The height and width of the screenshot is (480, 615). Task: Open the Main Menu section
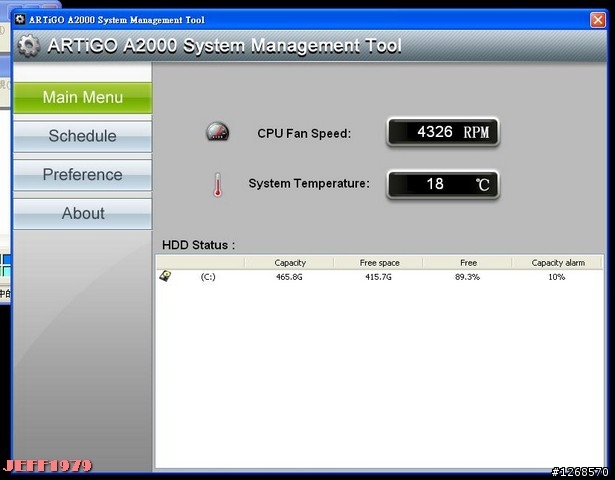pyautogui.click(x=82, y=97)
